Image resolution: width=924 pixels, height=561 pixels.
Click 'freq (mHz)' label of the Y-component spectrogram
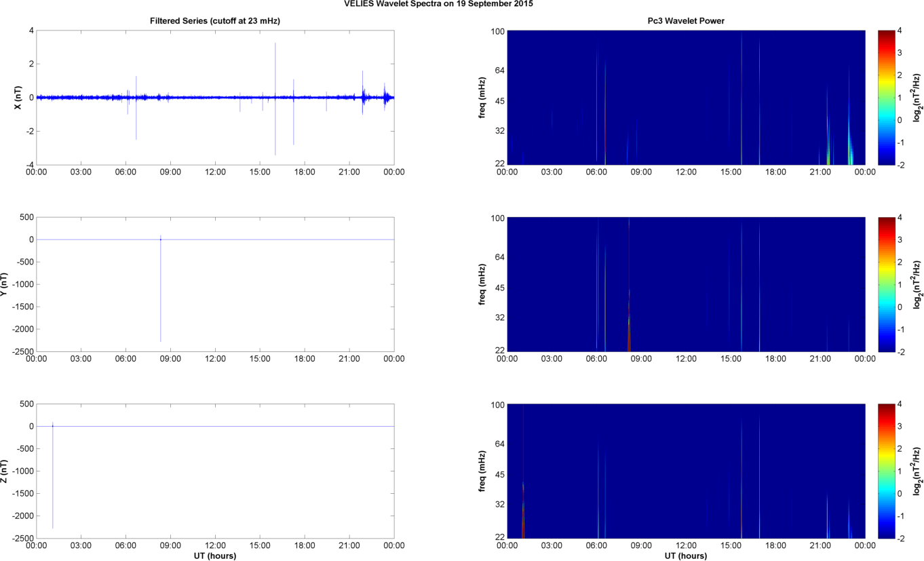482,284
